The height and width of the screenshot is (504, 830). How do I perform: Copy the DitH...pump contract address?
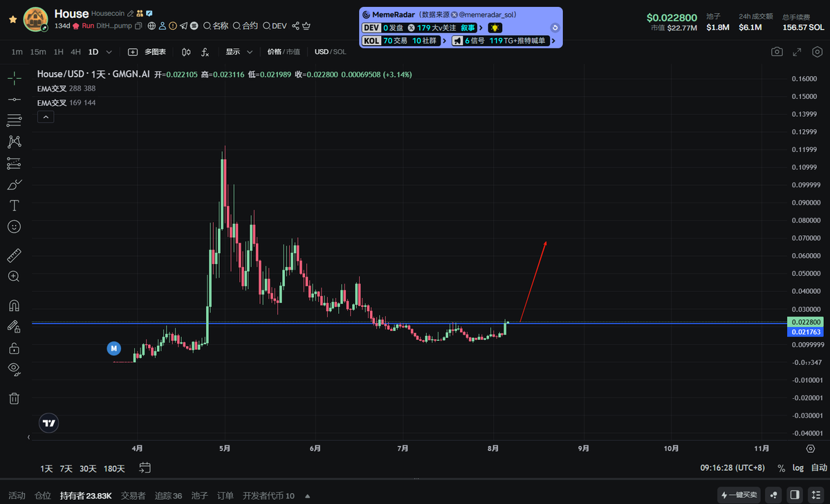[138, 26]
